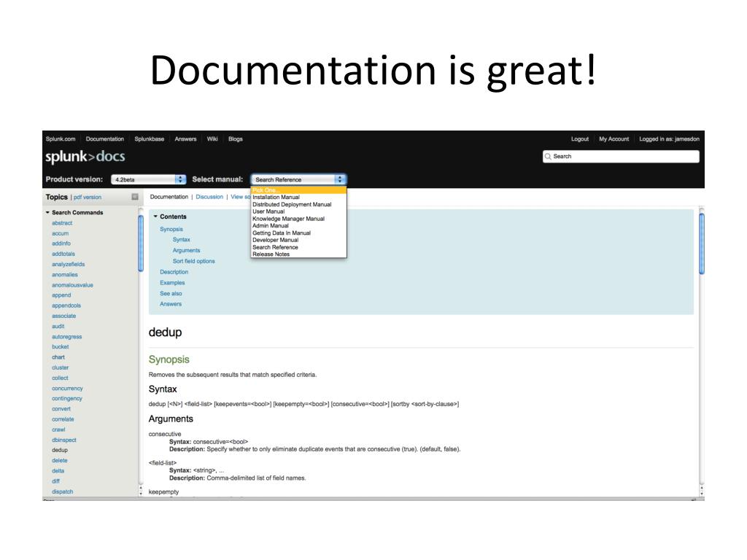
Task: Collapse the Search Commands tree
Action: click(47, 212)
